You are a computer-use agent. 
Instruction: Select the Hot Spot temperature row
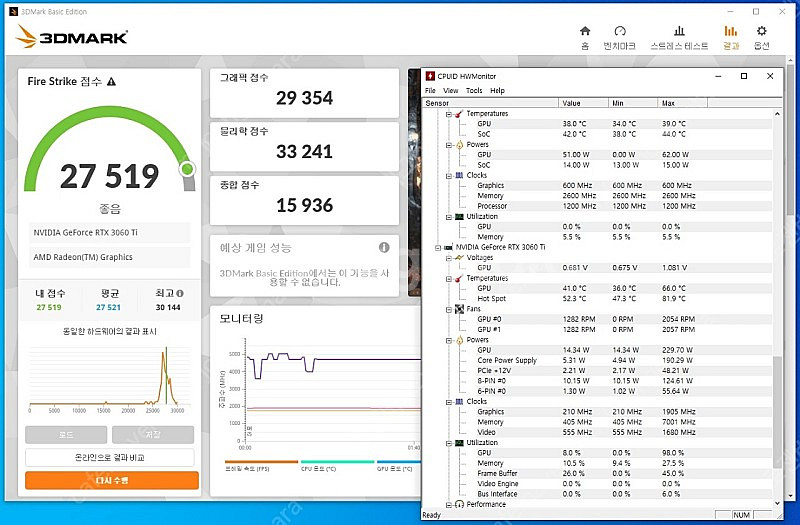pyautogui.click(x=597, y=299)
